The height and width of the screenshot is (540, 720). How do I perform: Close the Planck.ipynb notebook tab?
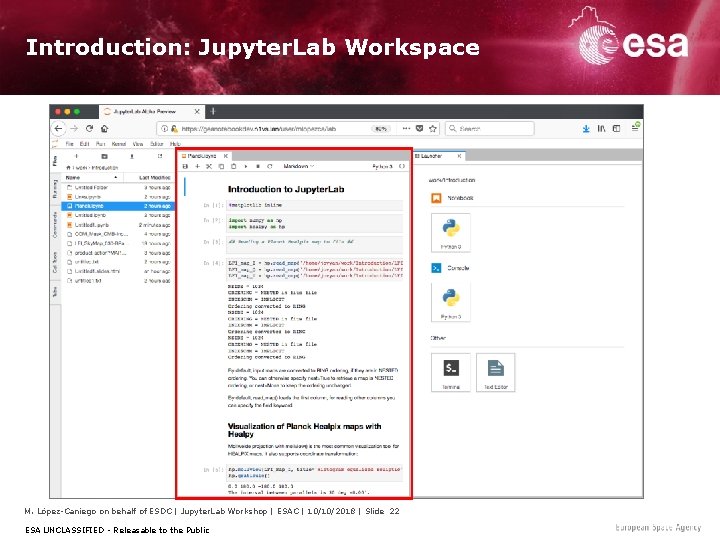coord(226,156)
